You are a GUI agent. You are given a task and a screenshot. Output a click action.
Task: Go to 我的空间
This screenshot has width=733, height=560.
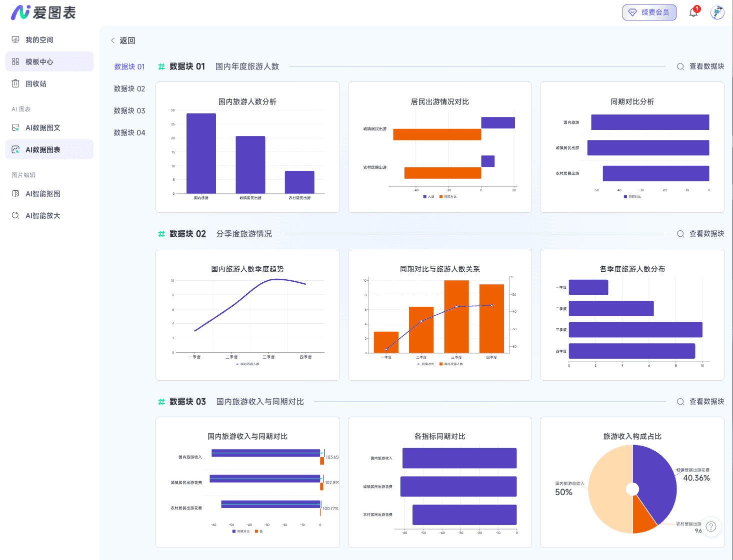(49, 39)
